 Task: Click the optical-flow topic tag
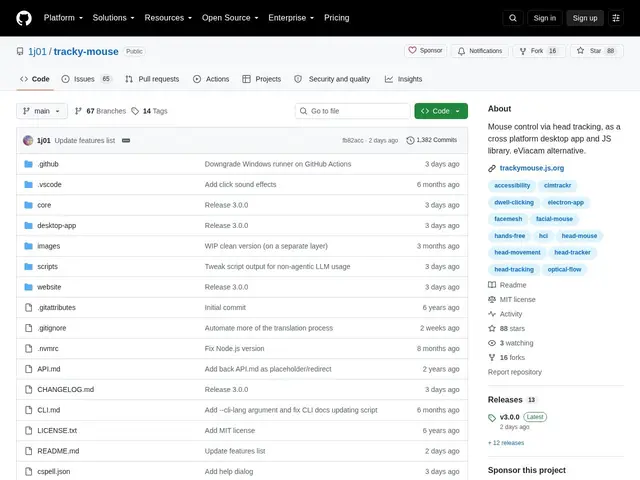tap(564, 269)
